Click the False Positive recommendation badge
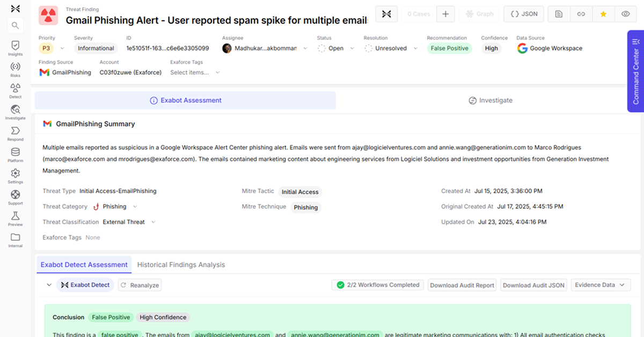The height and width of the screenshot is (337, 644). (450, 48)
